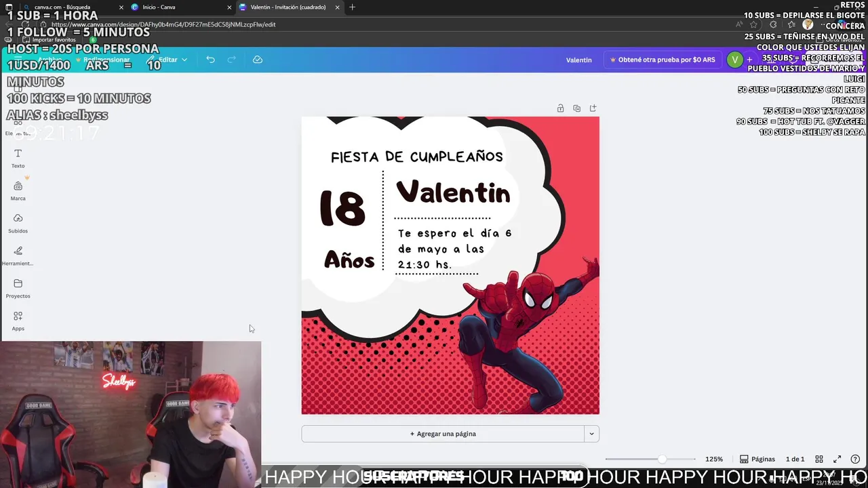Select Valentin - Invitación browser tab
Viewport: 868px width, 488px height.
[288, 7]
